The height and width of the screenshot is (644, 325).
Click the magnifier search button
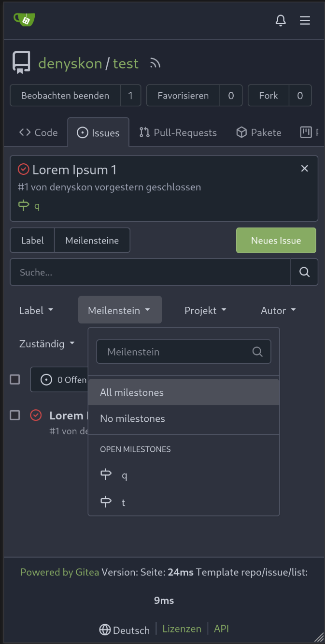click(304, 272)
